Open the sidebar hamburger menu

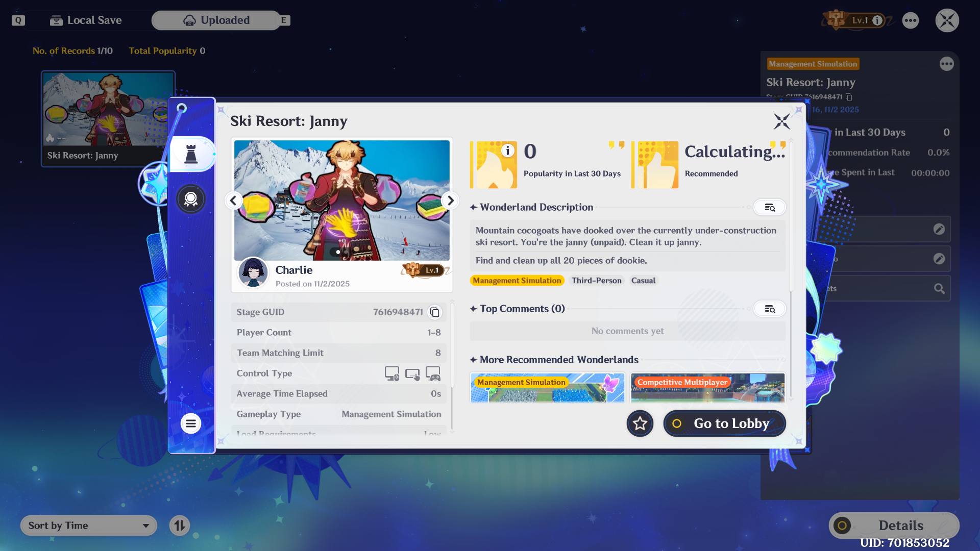(191, 423)
